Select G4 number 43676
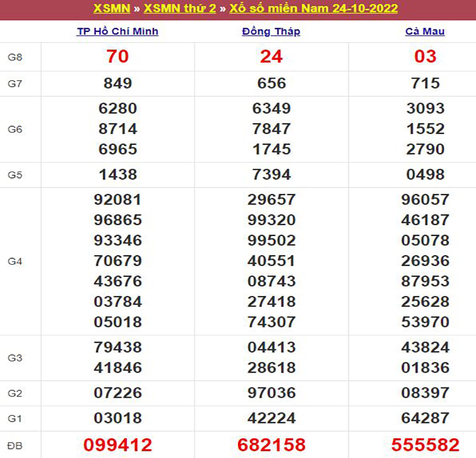476x458 pixels. coord(118,281)
